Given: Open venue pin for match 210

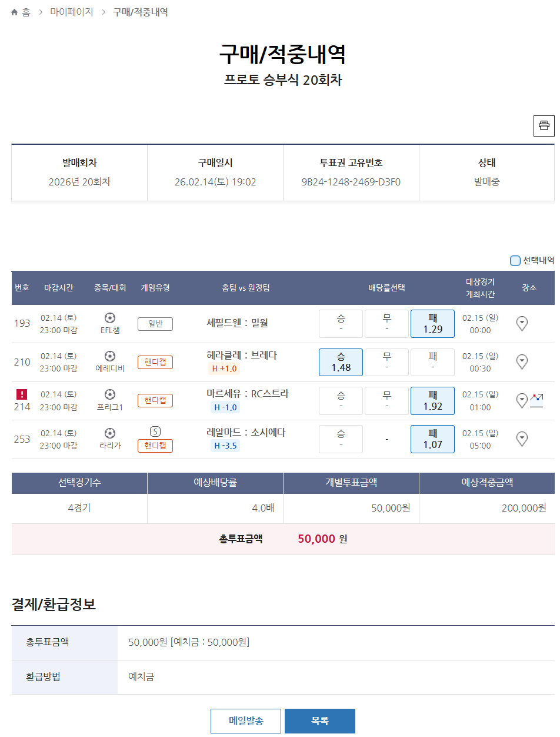Looking at the screenshot, I should pos(522,362).
